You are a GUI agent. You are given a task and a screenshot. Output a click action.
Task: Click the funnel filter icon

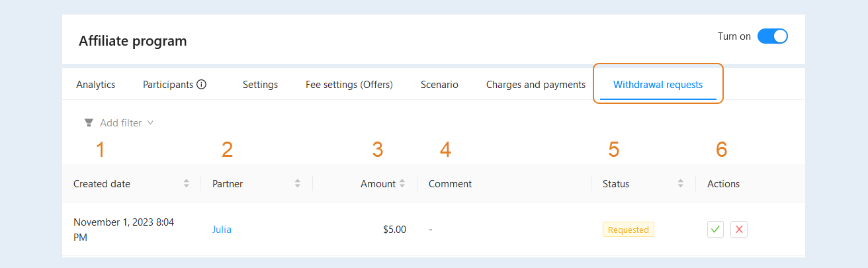tap(89, 123)
